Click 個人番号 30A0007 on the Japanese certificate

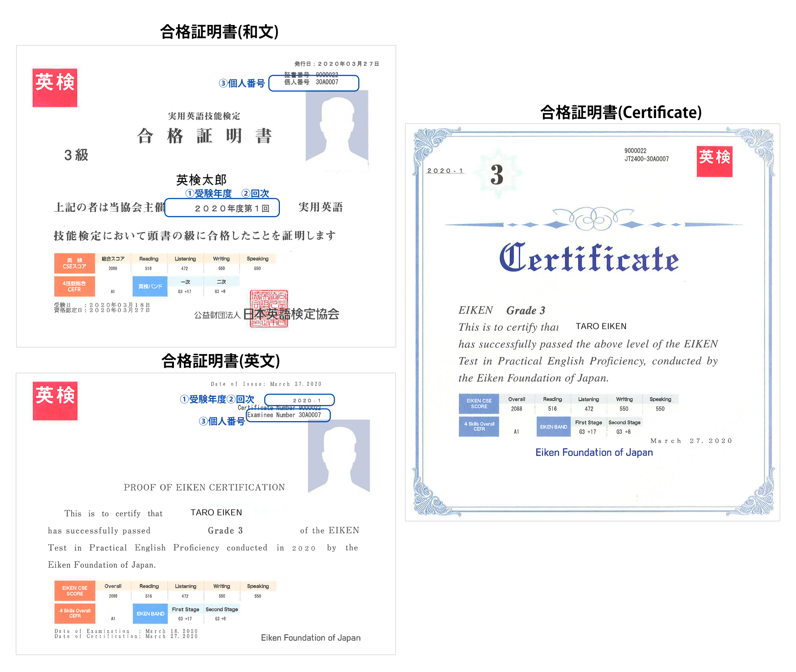click(311, 82)
